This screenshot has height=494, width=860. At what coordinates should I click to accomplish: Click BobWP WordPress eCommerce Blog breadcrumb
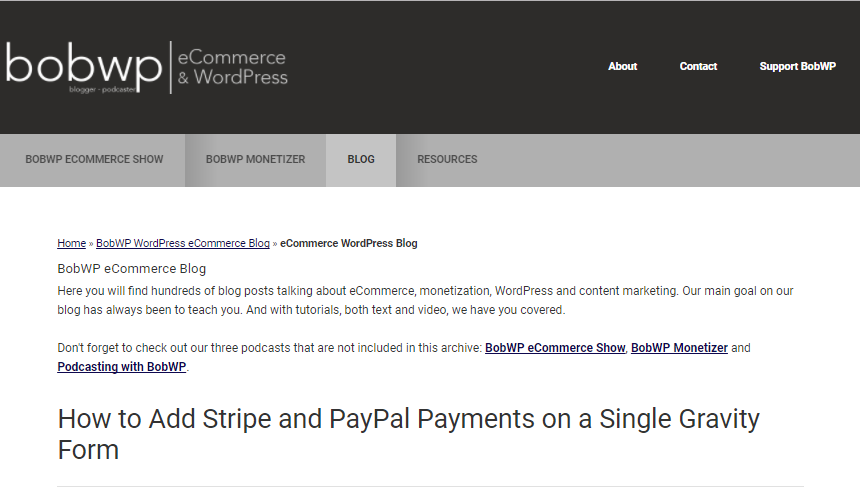183,243
